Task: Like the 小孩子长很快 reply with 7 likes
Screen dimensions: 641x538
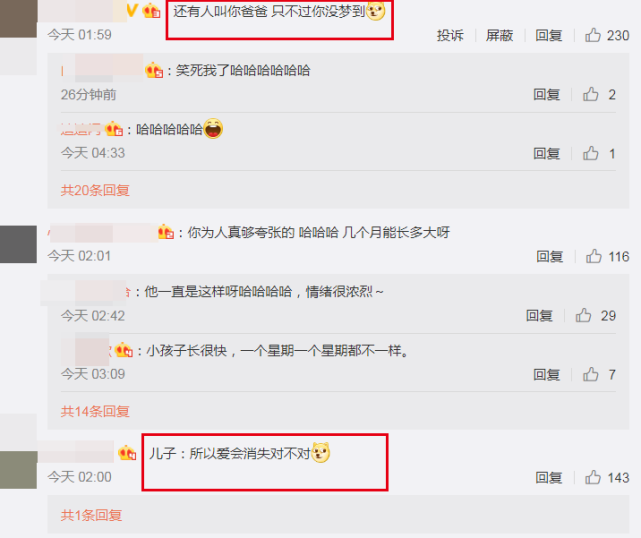Action: pyautogui.click(x=591, y=374)
